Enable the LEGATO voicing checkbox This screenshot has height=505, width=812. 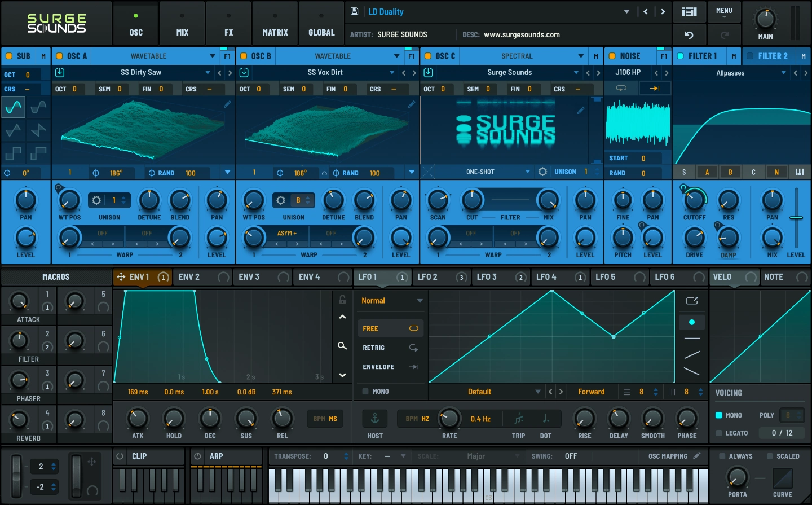click(x=718, y=433)
